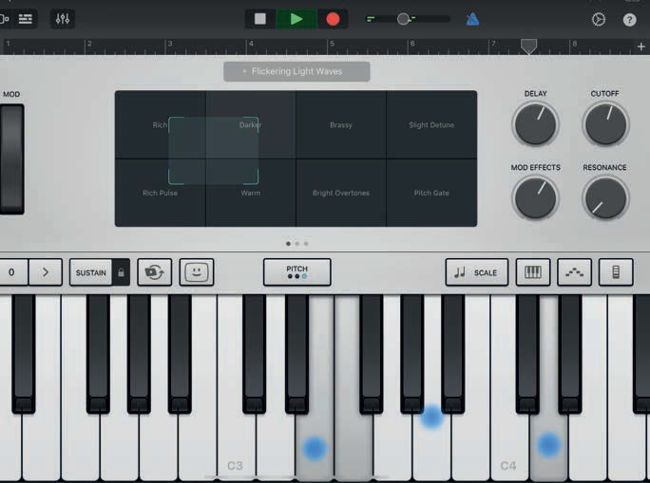Select the Darker pad cell
650x483 pixels.
click(x=251, y=125)
